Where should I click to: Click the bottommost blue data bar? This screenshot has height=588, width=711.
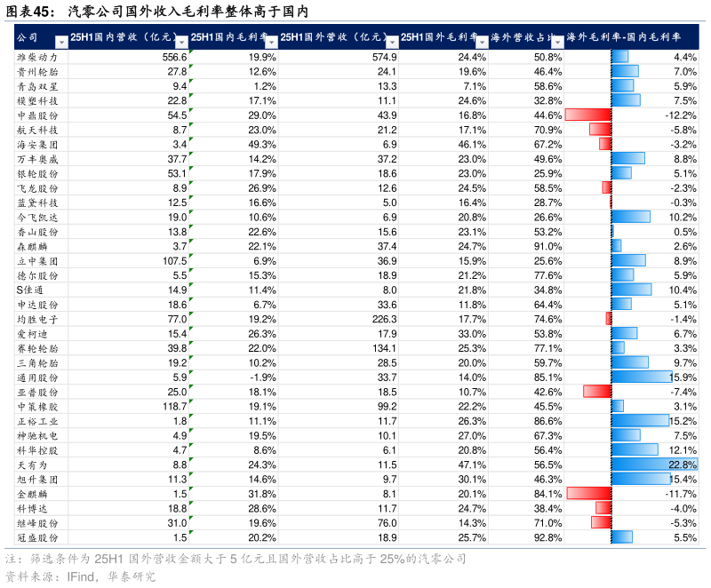(x=622, y=536)
